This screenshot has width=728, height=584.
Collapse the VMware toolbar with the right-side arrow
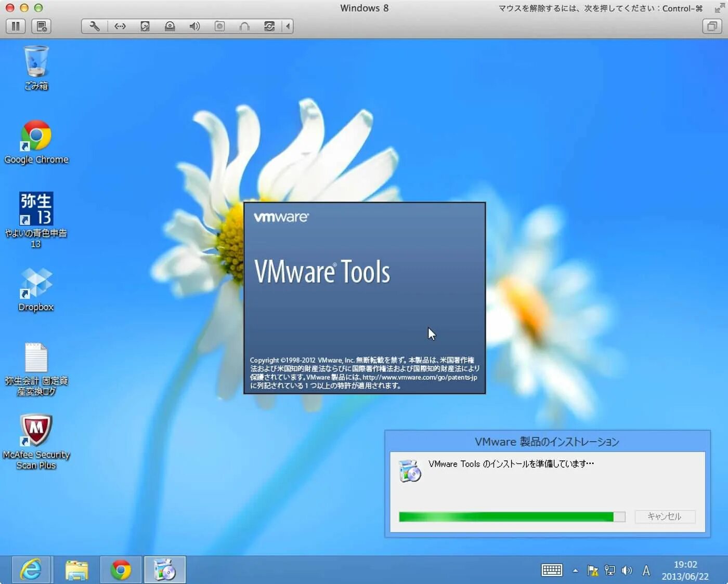[x=288, y=26]
